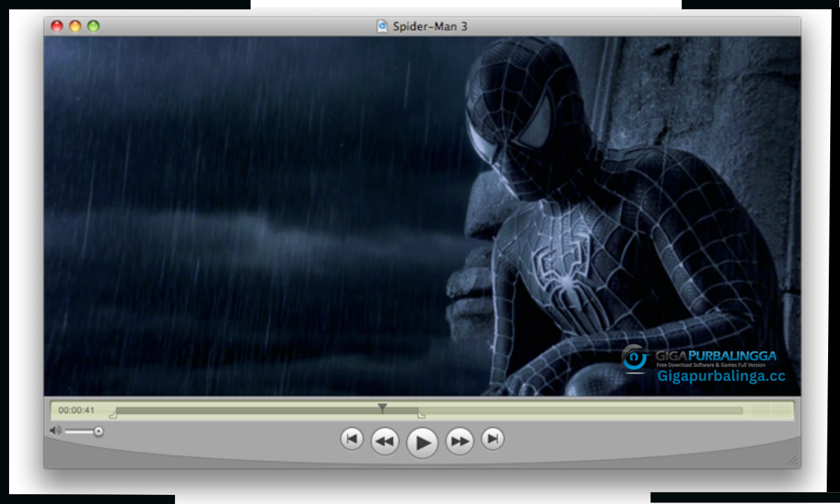Click the Play button
The width and height of the screenshot is (840, 504).
click(422, 442)
